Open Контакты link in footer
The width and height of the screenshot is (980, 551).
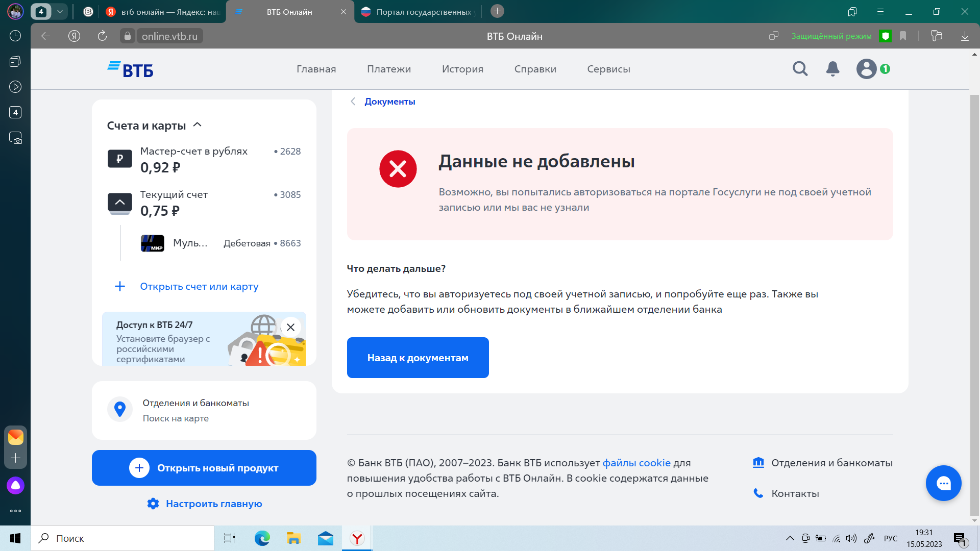795,493
